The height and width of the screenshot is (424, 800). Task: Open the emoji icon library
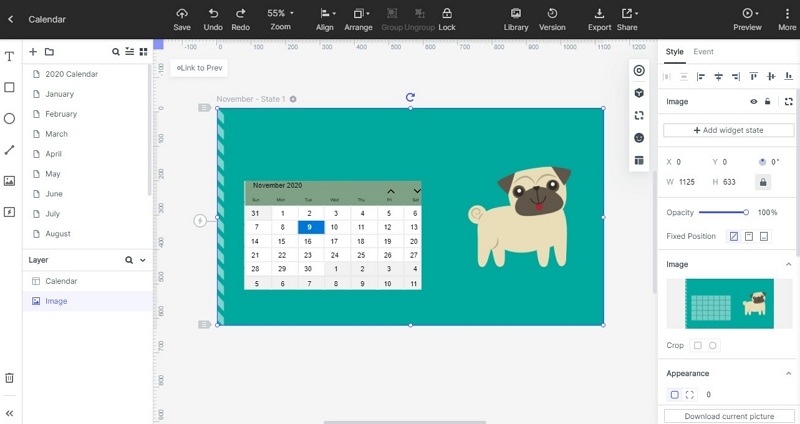(639, 138)
